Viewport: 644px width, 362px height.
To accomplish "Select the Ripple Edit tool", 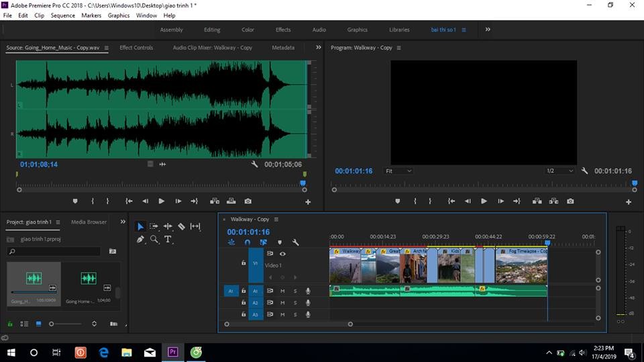I will pyautogui.click(x=168, y=226).
